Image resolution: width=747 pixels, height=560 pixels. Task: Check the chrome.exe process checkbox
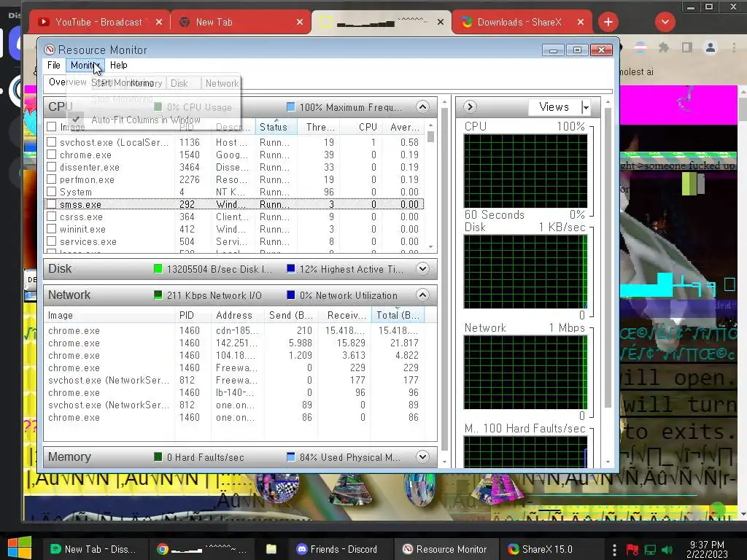(x=52, y=155)
